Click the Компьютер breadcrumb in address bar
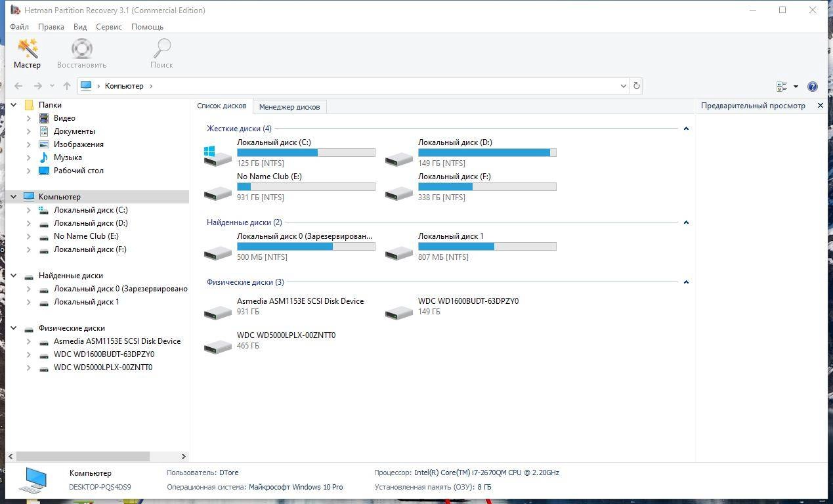 click(124, 86)
